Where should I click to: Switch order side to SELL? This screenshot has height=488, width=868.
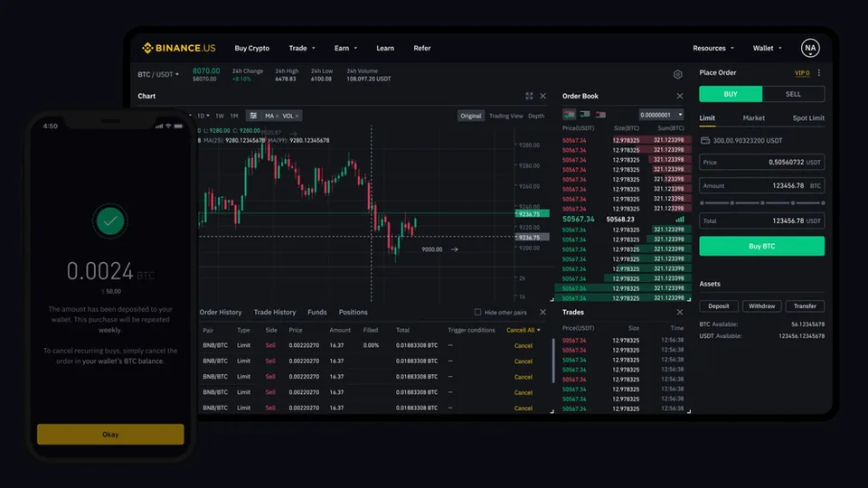coord(793,94)
